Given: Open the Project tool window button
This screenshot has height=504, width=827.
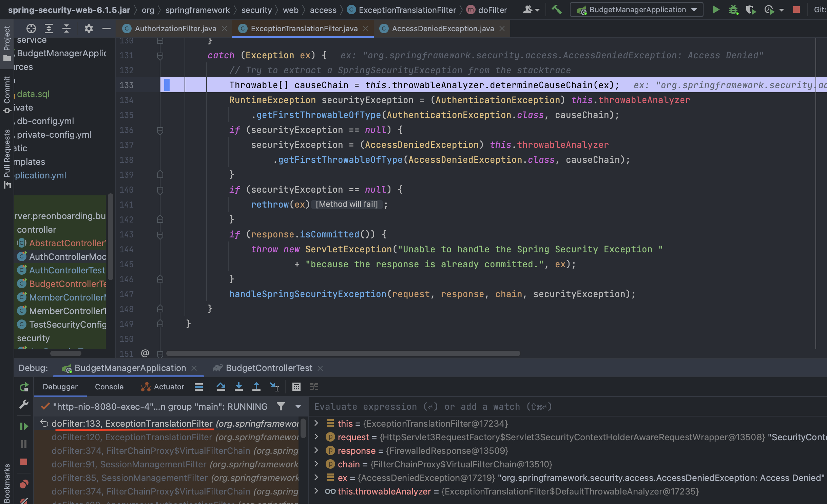Looking at the screenshot, I should pyautogui.click(x=7, y=43).
